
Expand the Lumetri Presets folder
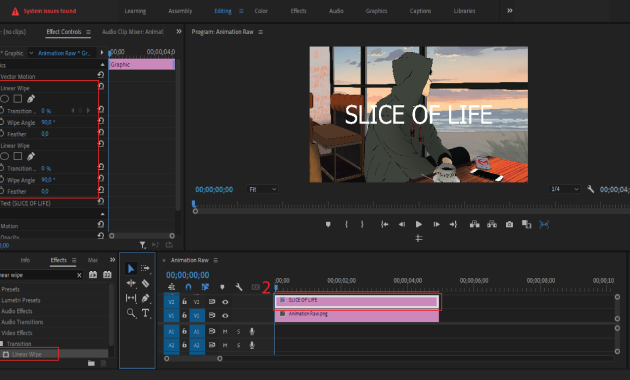click(x=20, y=300)
